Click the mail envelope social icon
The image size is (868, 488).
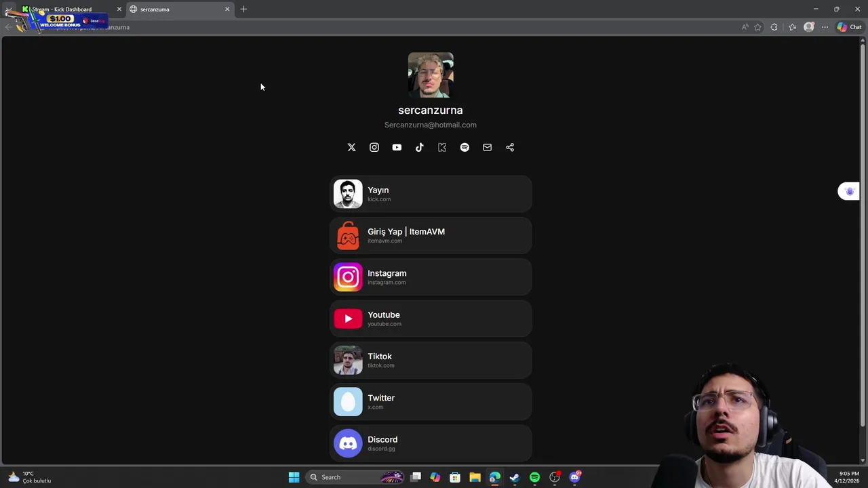487,147
